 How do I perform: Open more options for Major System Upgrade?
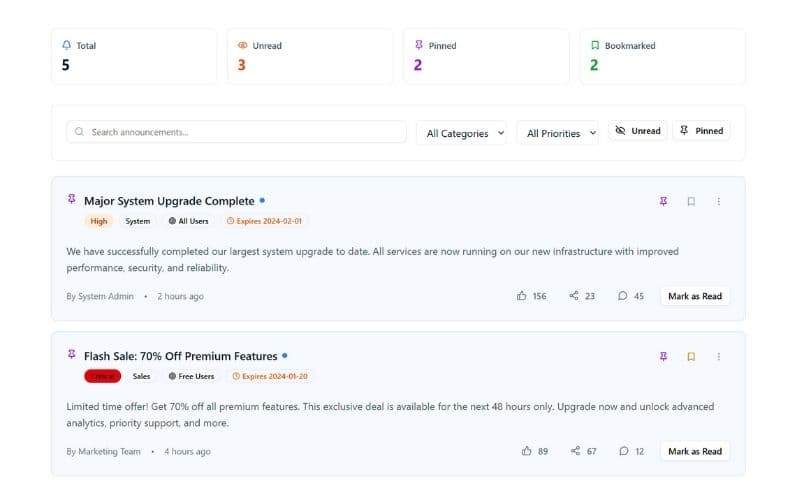719,201
